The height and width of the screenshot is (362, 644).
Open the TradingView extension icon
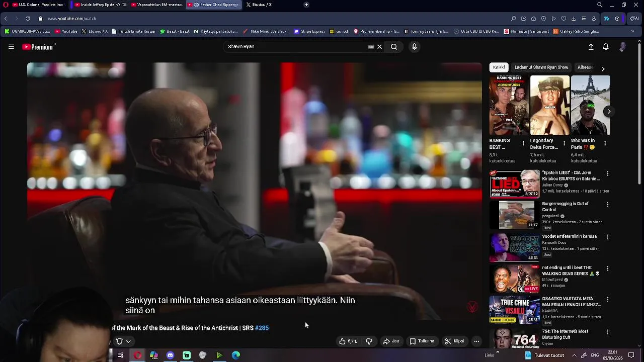(x=606, y=19)
